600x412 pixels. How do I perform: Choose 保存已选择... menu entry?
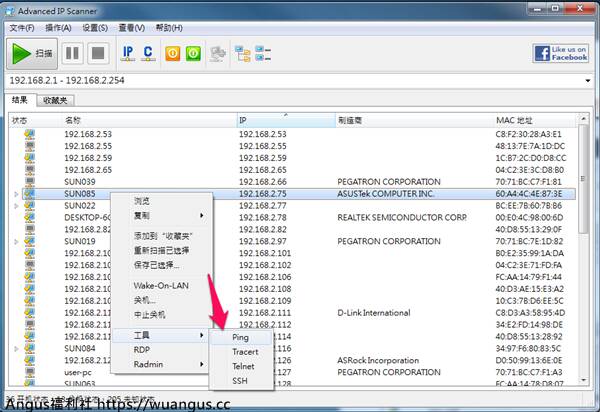point(161,265)
